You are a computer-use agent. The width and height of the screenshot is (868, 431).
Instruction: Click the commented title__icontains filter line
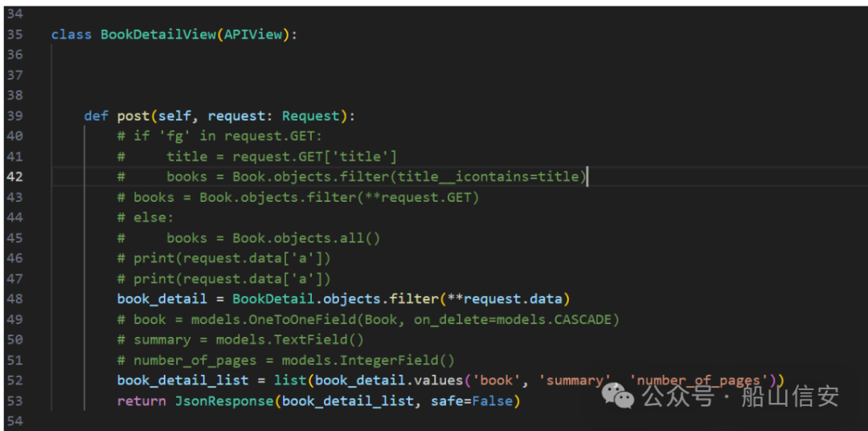click(x=351, y=177)
